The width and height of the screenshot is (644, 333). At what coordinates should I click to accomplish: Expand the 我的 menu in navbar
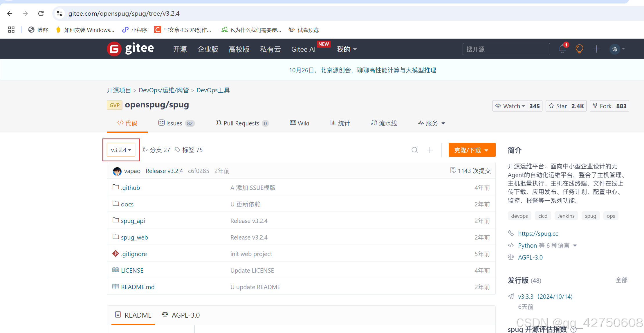click(x=347, y=49)
